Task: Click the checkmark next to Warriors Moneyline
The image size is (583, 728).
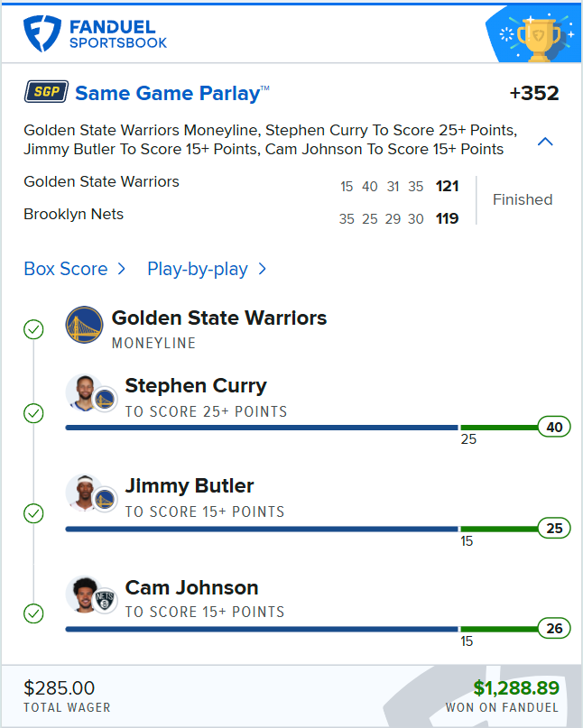Action: tap(33, 329)
